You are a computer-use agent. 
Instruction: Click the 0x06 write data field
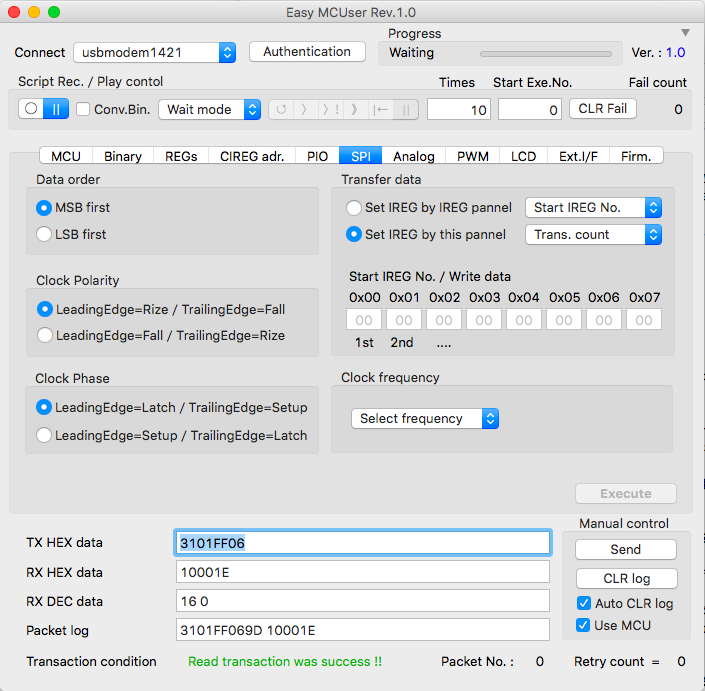tap(604, 319)
